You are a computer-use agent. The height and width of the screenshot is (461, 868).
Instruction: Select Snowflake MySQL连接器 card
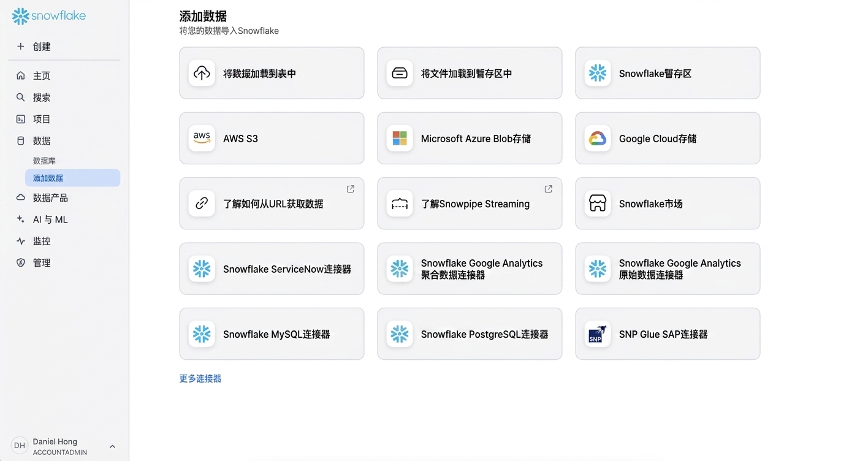click(272, 333)
